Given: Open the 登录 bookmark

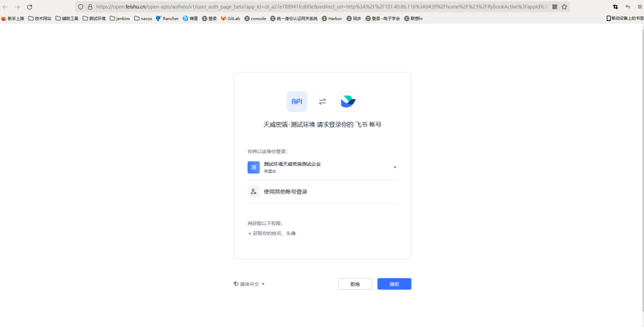Looking at the screenshot, I should pyautogui.click(x=209, y=19).
